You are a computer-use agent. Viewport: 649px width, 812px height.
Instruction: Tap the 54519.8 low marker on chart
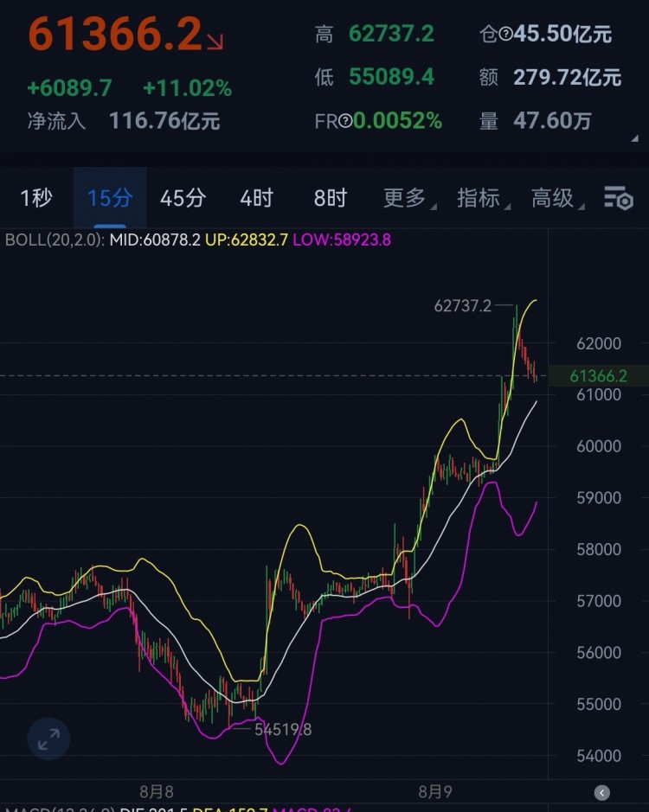[x=283, y=730]
